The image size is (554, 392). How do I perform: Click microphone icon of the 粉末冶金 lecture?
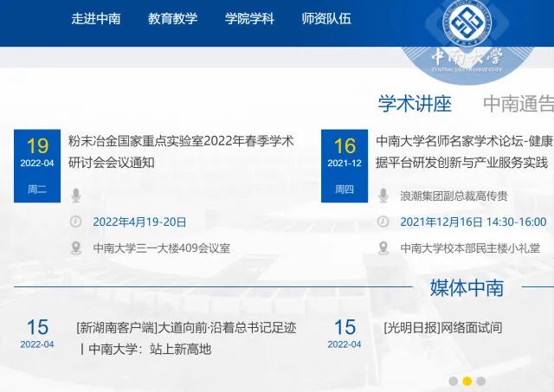point(76,196)
